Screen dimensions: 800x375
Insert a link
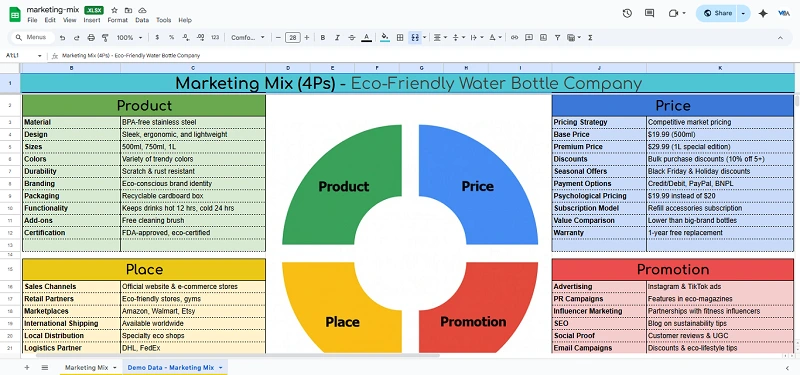coord(514,38)
